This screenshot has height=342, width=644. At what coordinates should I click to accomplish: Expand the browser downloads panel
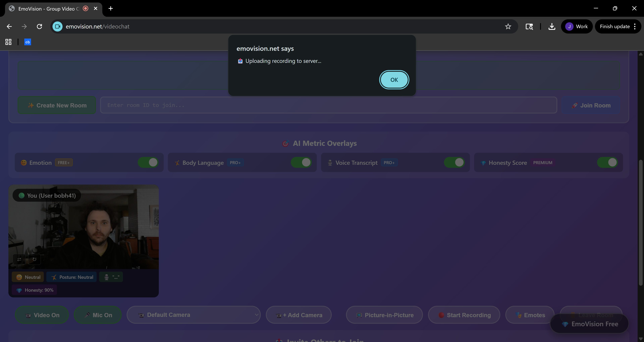[552, 26]
